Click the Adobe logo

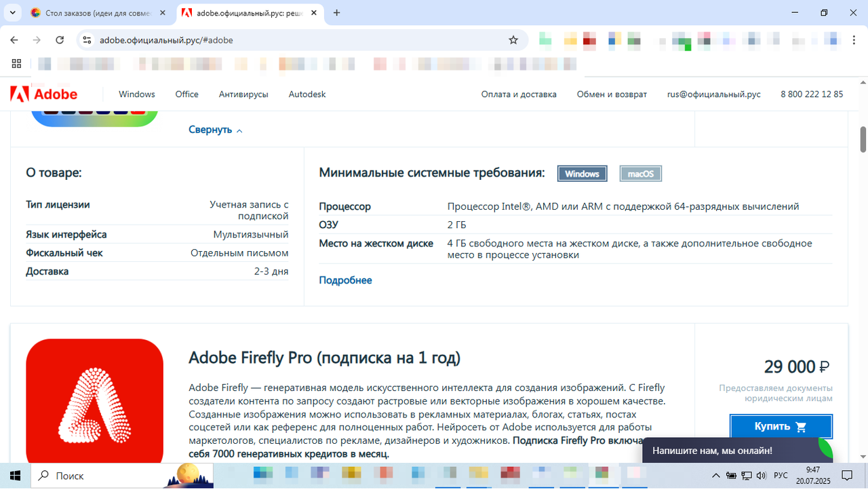coord(44,94)
